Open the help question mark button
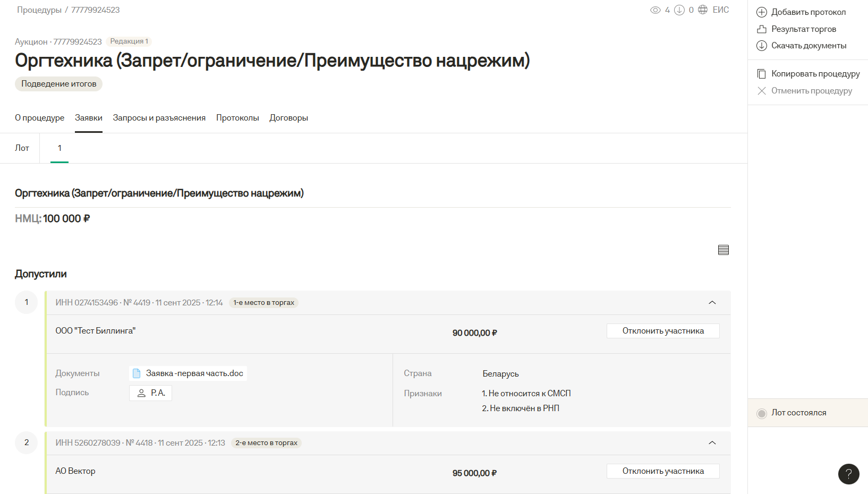Viewport: 868px width, 494px height. pyautogui.click(x=848, y=474)
